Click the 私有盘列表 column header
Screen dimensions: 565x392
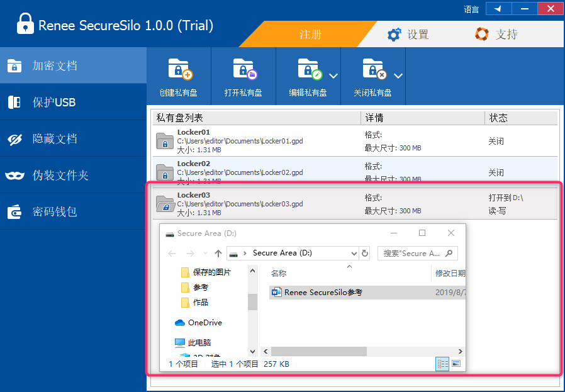coord(257,118)
